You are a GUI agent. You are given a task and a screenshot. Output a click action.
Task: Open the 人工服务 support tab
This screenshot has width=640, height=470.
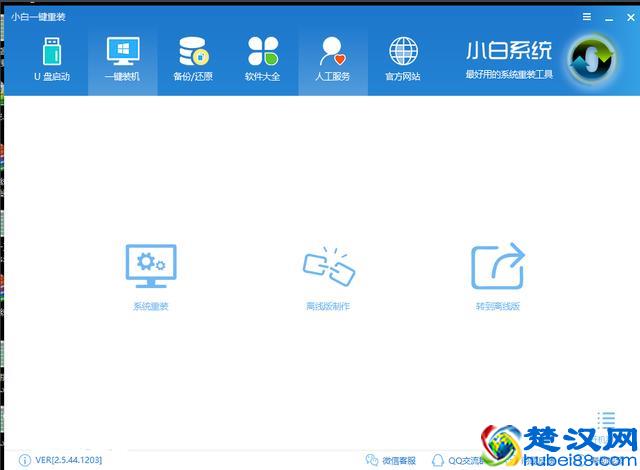pos(333,59)
